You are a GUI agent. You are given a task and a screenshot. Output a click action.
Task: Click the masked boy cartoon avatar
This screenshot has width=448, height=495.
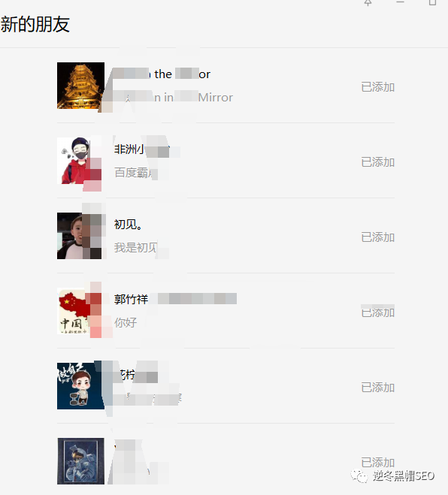click(80, 161)
